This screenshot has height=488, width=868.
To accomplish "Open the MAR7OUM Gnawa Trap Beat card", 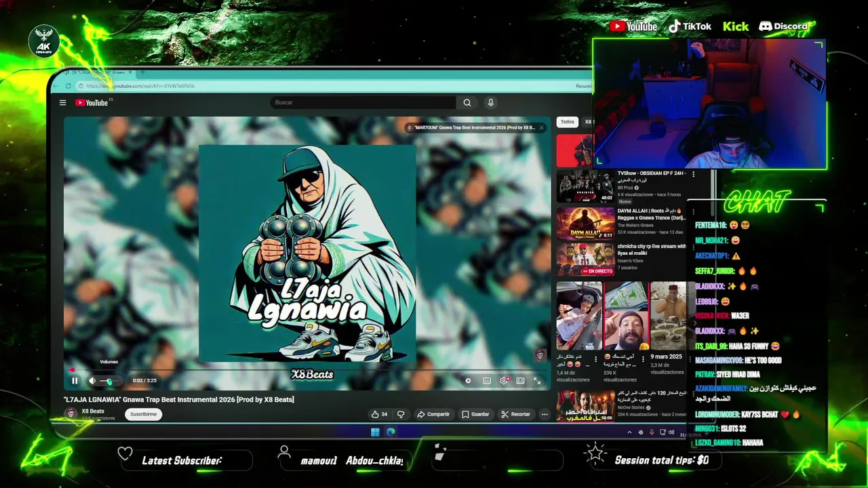I will 474,127.
